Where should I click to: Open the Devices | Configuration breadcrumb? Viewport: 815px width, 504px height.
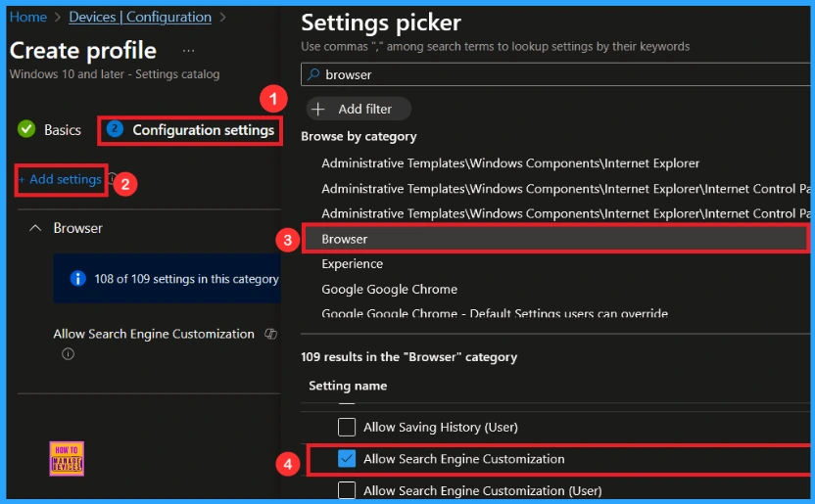pyautogui.click(x=140, y=18)
